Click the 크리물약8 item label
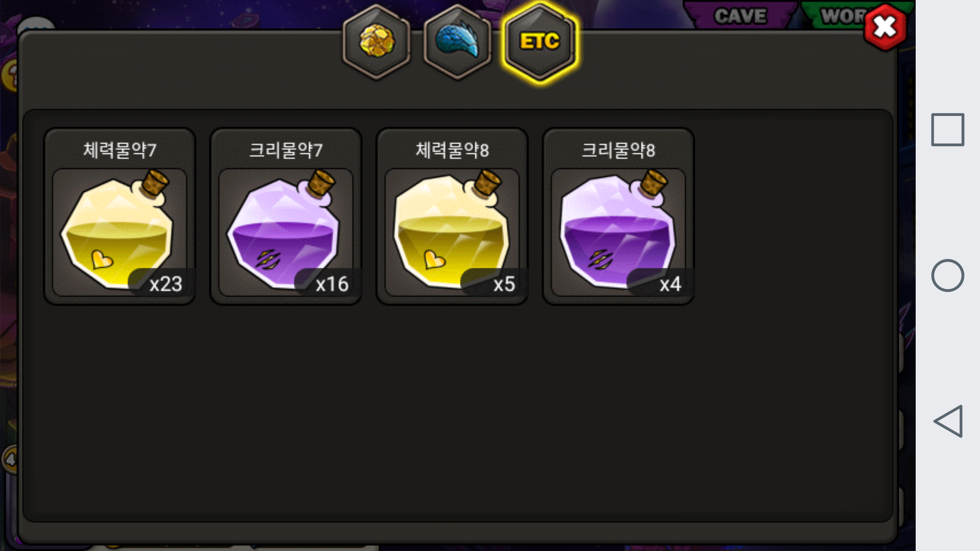The height and width of the screenshot is (551, 980). 618,150
